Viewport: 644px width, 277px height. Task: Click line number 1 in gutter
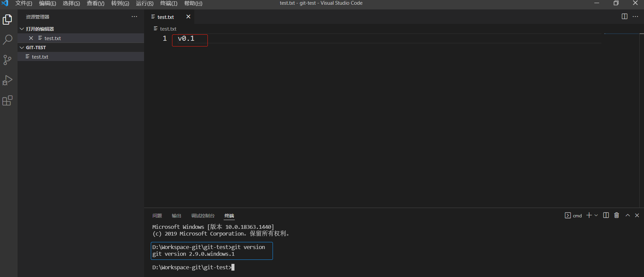click(165, 38)
